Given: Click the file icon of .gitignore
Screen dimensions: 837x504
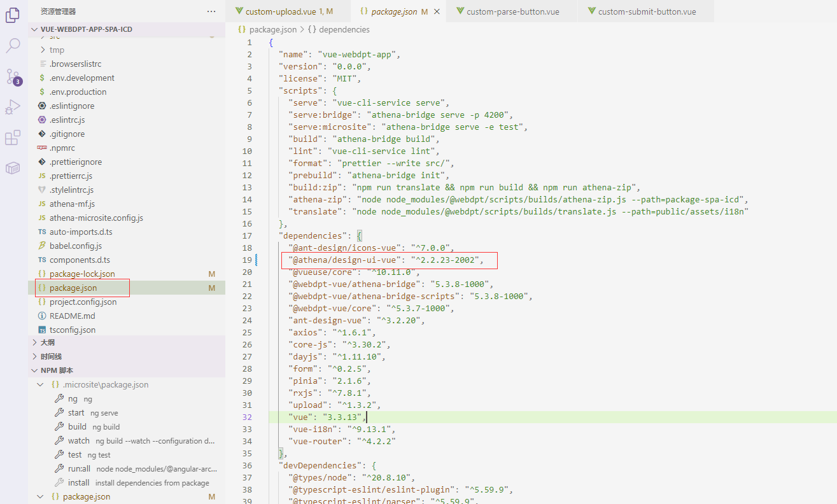Looking at the screenshot, I should [42, 134].
